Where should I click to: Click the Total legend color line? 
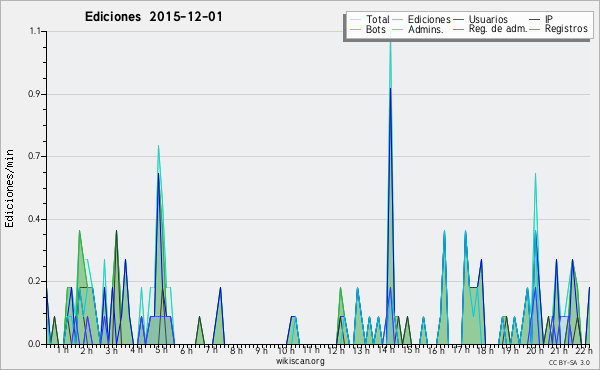355,20
